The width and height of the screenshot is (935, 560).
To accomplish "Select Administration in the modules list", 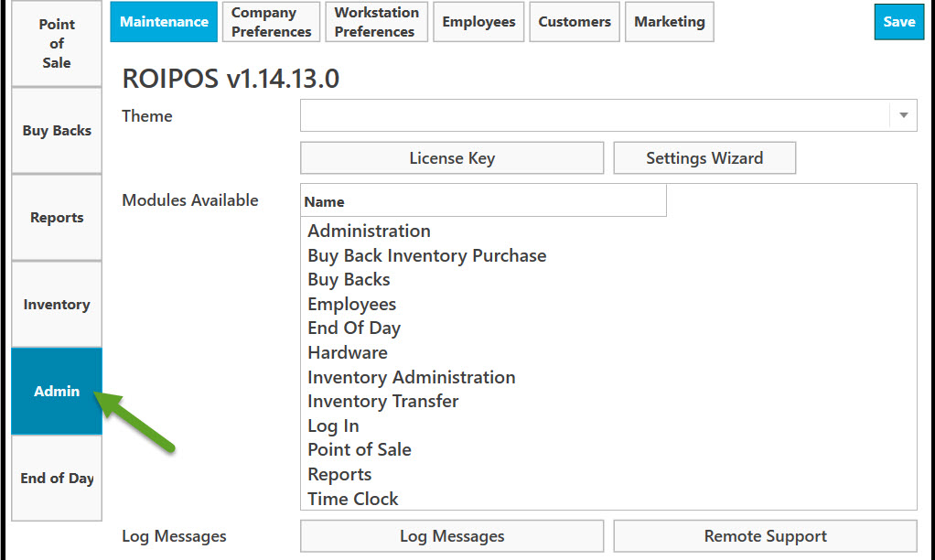I will (369, 231).
